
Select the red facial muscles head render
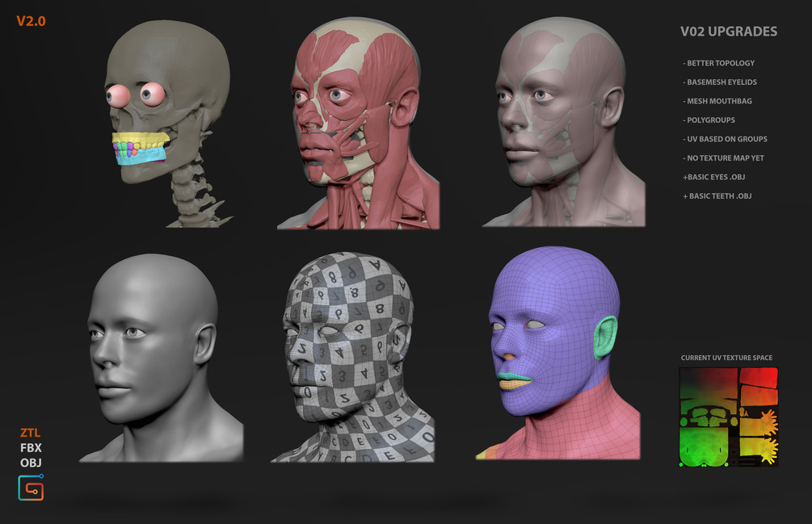coord(359,124)
